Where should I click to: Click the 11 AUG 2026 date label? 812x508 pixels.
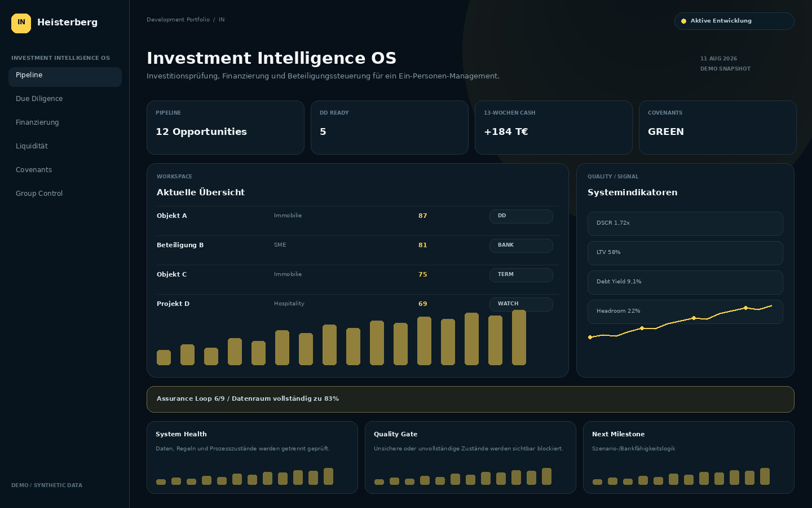[719, 59]
